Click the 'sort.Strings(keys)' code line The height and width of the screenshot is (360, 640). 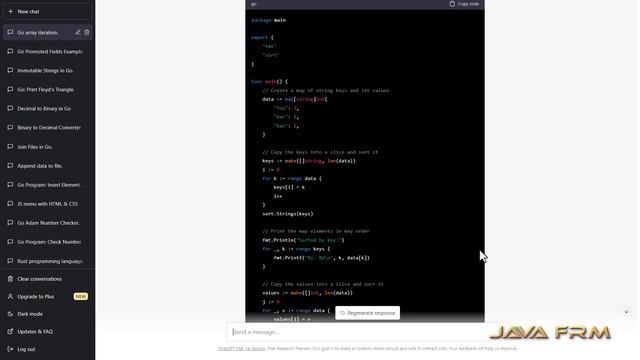[x=288, y=213]
